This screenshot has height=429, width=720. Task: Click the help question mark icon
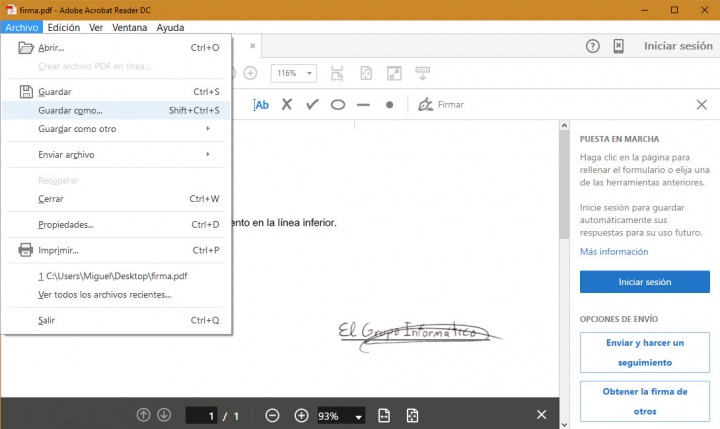click(x=592, y=46)
